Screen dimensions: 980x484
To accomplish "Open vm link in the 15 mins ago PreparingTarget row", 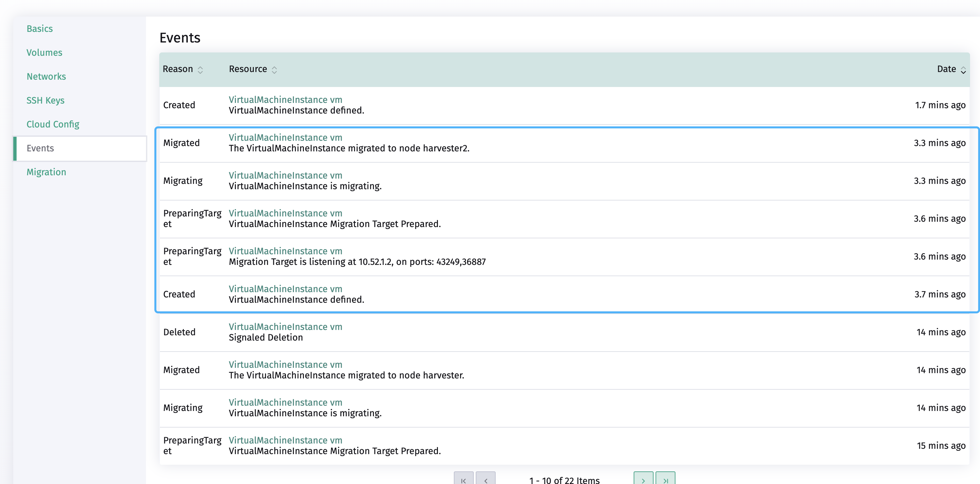I will (285, 440).
